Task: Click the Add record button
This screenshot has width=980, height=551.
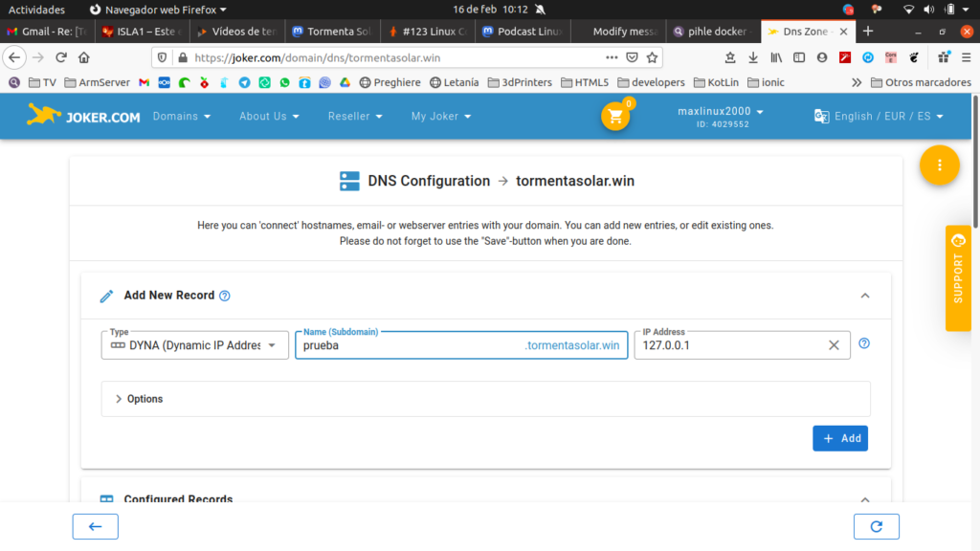Action: [x=840, y=438]
